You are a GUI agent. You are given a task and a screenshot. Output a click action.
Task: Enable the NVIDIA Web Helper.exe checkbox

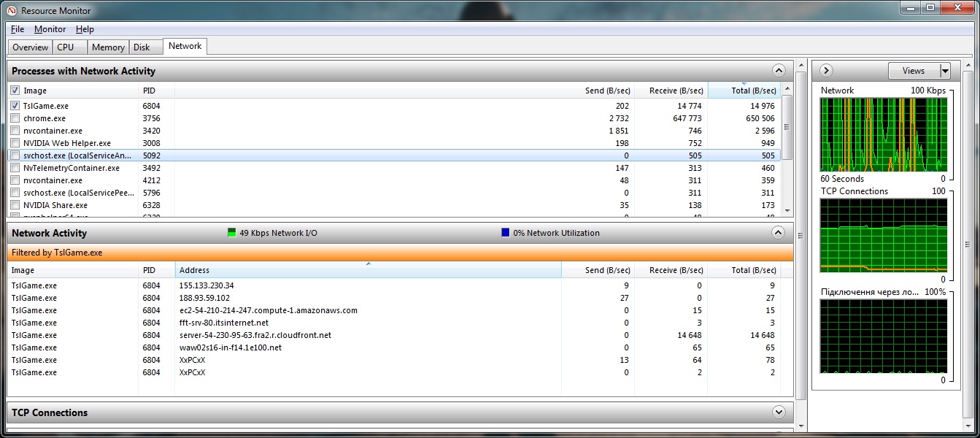click(x=15, y=143)
